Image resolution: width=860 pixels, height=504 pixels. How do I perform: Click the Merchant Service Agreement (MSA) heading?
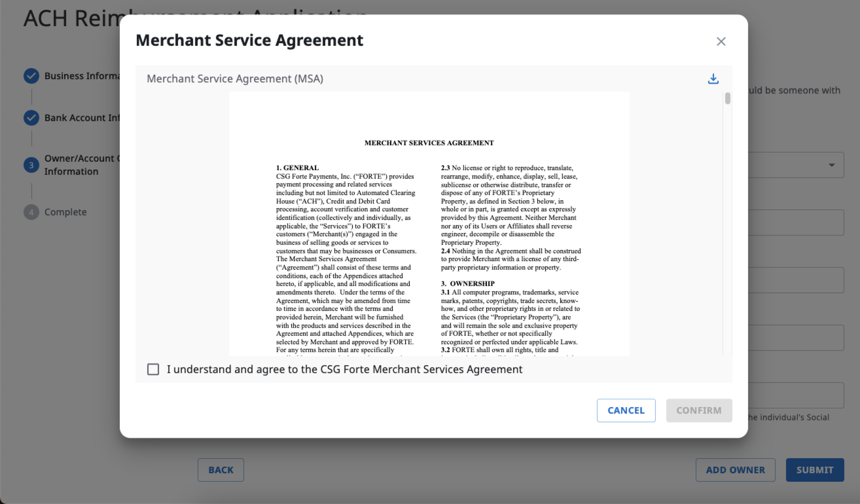coord(235,79)
